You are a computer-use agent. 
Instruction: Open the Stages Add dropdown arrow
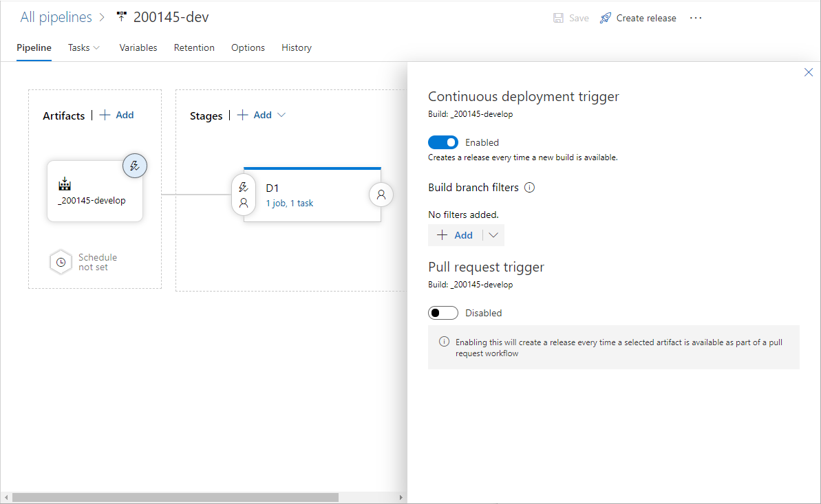[x=282, y=115]
